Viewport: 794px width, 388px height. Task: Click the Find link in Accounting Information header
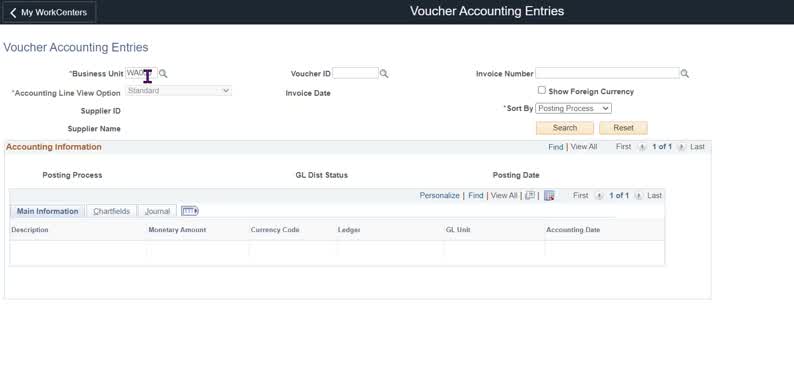[555, 147]
